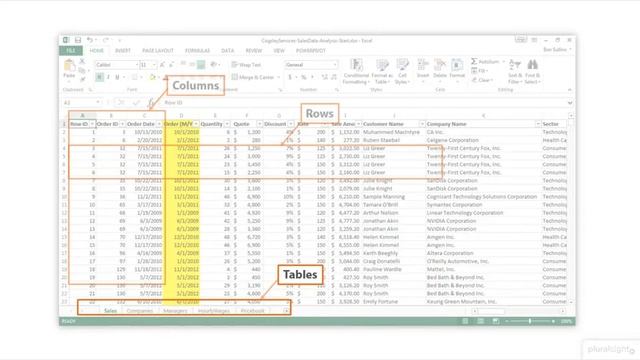The image size is (640, 360).
Task: Click the Fill Color bucket icon
Action: click(152, 77)
